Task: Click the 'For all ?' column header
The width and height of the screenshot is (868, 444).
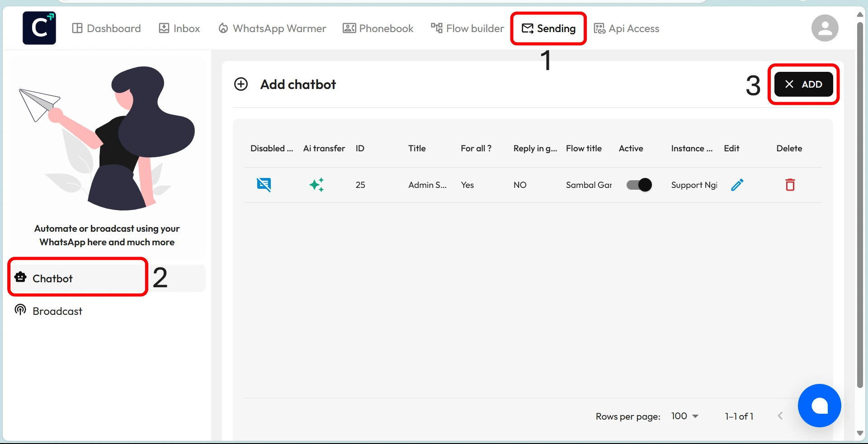Action: [x=476, y=148]
